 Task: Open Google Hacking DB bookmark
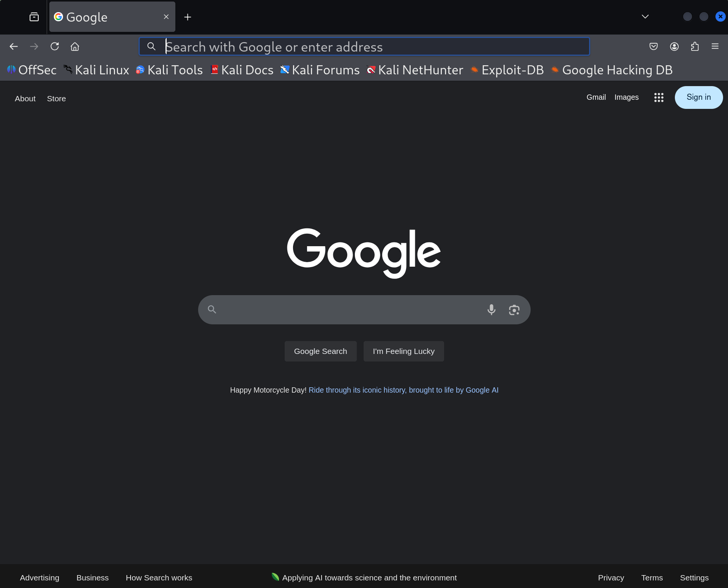point(612,70)
